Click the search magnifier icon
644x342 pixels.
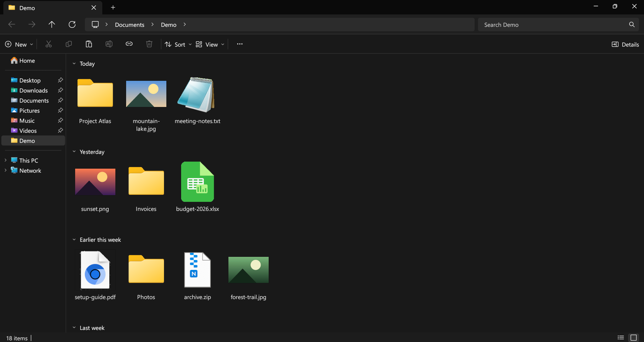(x=632, y=24)
